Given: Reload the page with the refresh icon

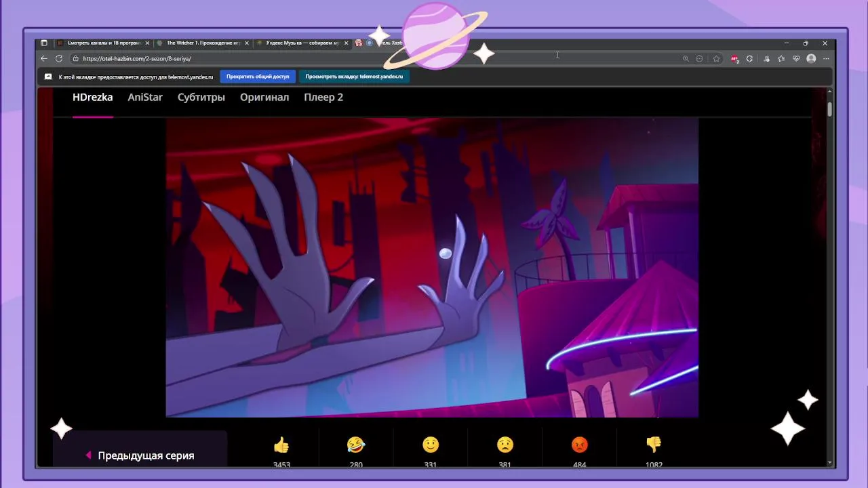Looking at the screenshot, I should 59,59.
